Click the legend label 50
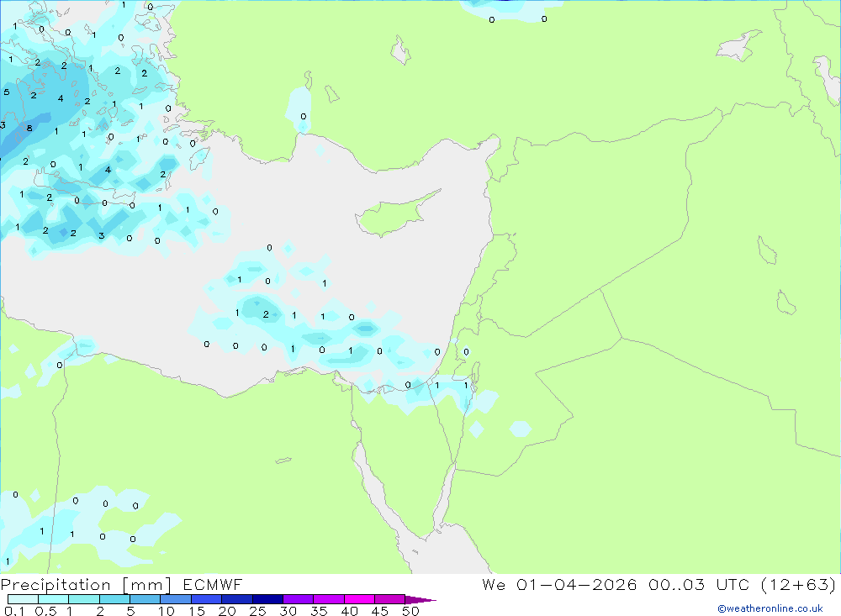841x616 pixels. (411, 611)
